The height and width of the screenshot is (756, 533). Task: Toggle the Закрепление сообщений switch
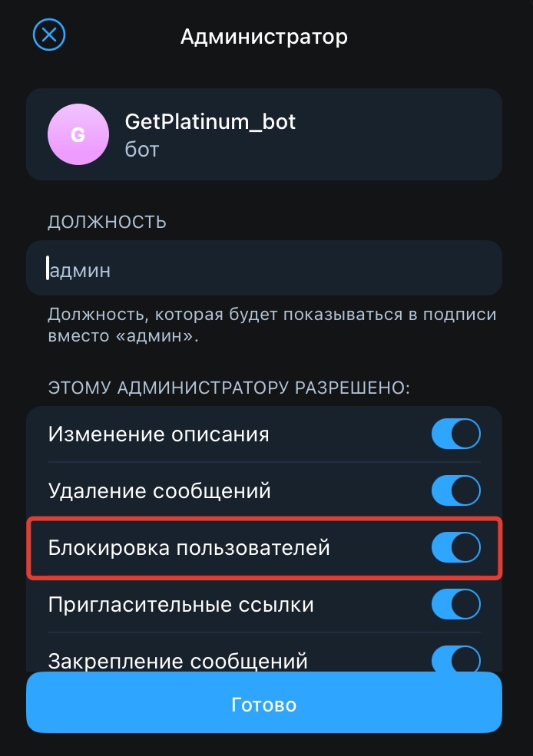tap(455, 659)
